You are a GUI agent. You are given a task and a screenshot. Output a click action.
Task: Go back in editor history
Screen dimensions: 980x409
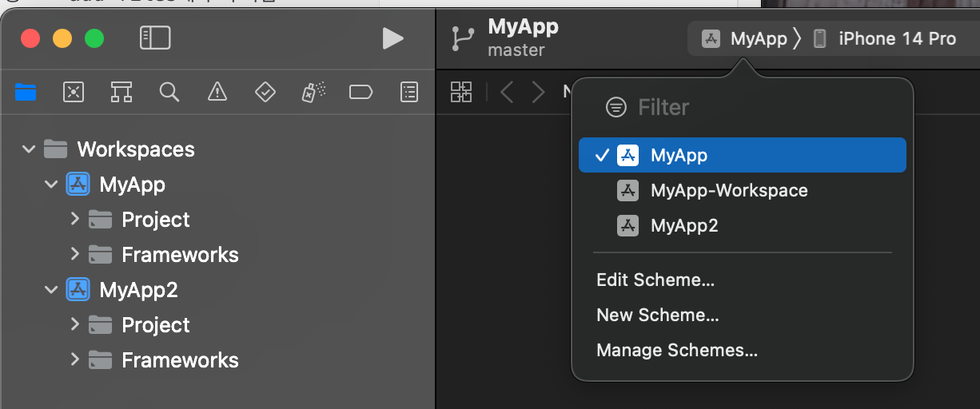click(x=507, y=92)
